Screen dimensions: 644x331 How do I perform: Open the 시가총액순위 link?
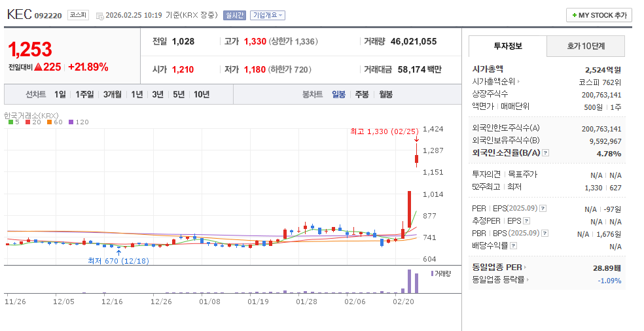point(496,82)
